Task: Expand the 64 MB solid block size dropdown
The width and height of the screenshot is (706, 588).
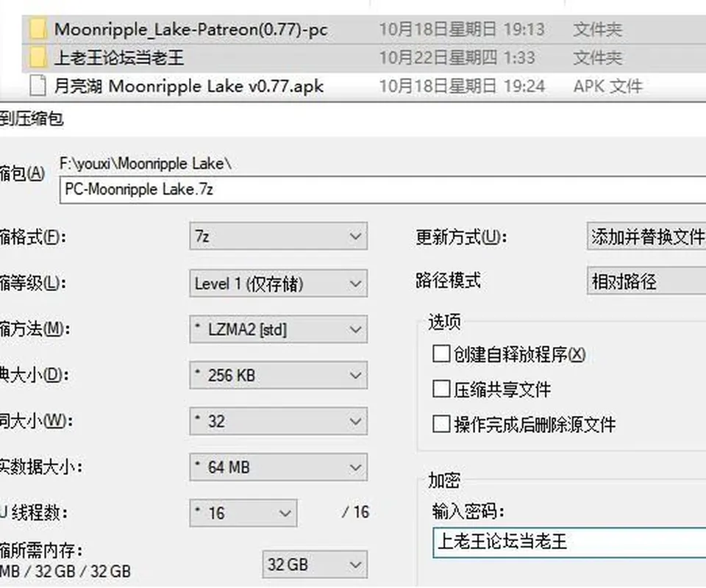Action: tap(278, 467)
